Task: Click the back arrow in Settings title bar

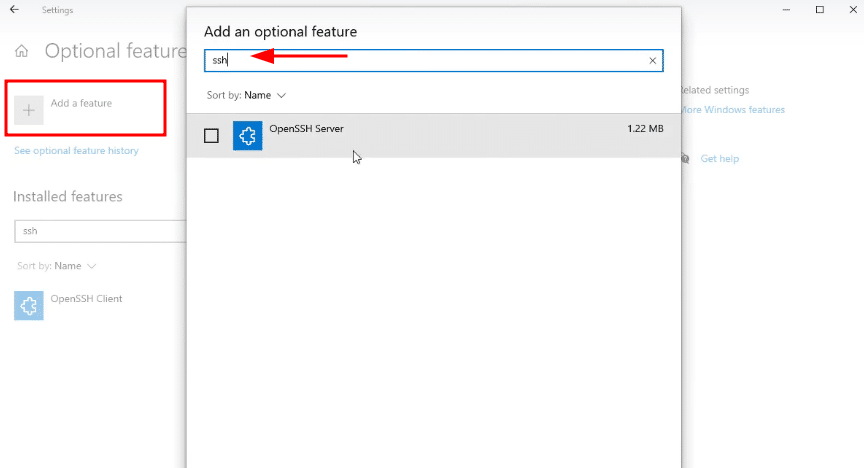Action: point(14,10)
